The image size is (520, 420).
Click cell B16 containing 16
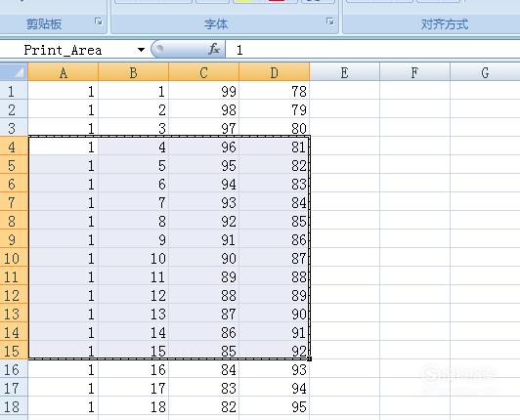(x=133, y=369)
